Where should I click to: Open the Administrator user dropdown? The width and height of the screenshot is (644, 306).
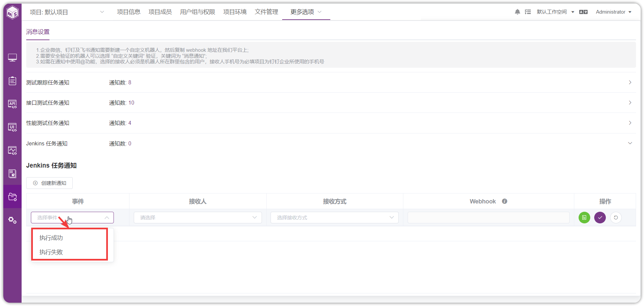tap(613, 12)
